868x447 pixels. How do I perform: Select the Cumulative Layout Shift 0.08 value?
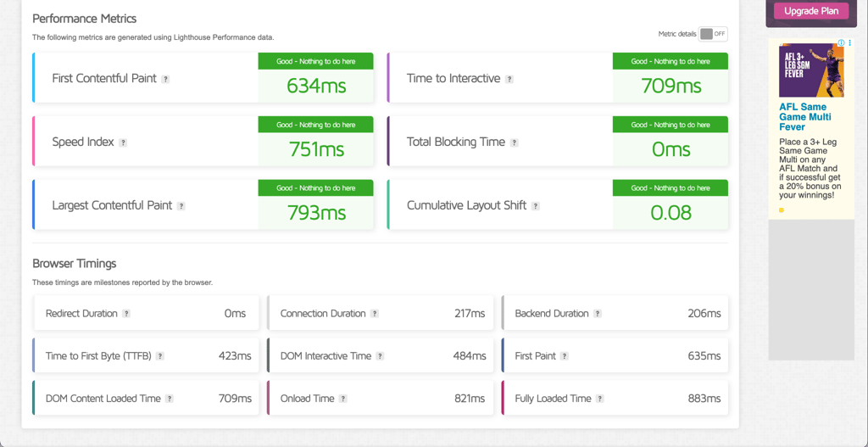click(671, 213)
